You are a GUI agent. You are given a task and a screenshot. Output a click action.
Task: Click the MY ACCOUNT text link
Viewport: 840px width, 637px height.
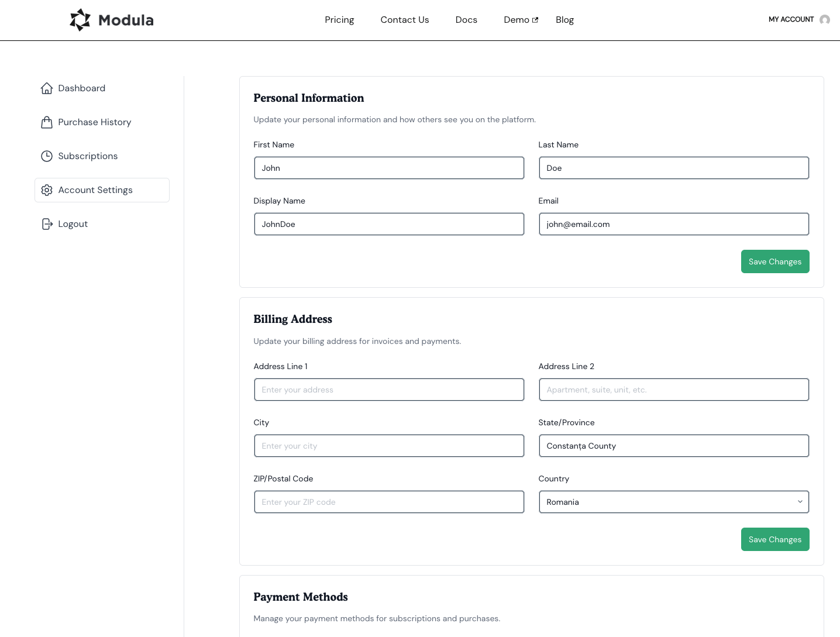point(791,20)
